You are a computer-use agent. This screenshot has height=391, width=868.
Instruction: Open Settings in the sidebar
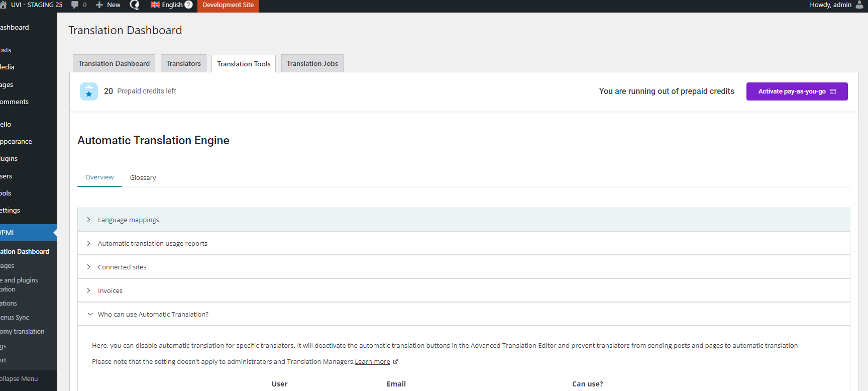(x=29, y=210)
